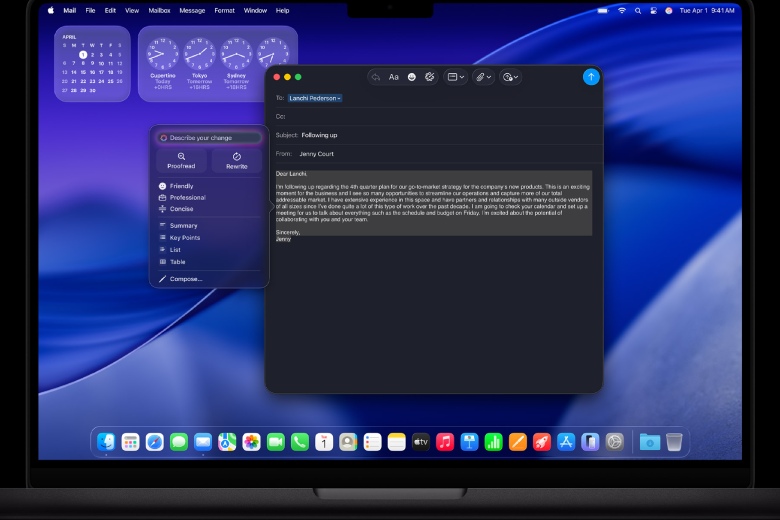Click the Rewrite button
This screenshot has height=520, width=780.
point(236,160)
